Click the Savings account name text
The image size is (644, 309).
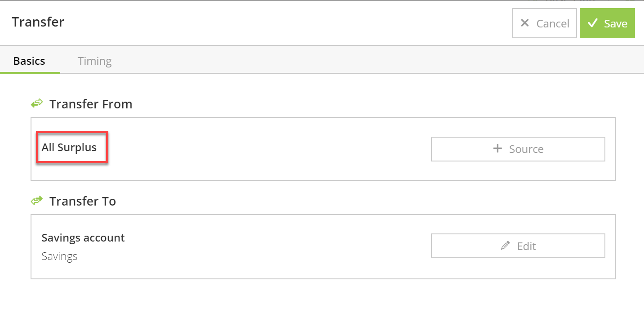click(83, 237)
